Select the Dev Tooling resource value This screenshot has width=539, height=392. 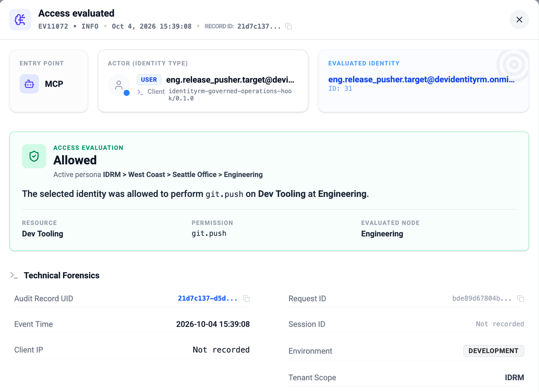43,234
